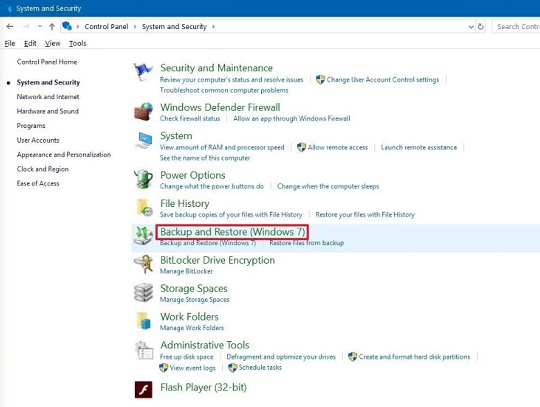
Task: Click the Backup and Restore drive icon
Action: tap(143, 236)
